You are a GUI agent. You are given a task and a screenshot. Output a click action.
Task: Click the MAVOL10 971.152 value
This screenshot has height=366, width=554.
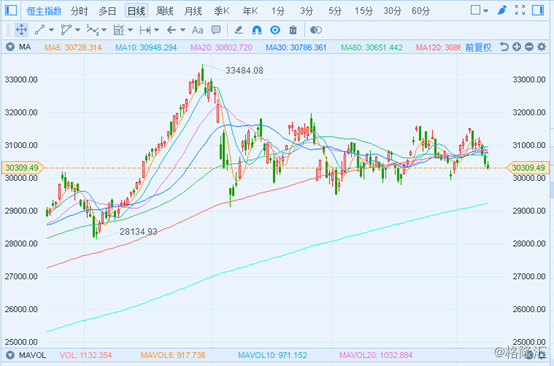pyautogui.click(x=272, y=355)
